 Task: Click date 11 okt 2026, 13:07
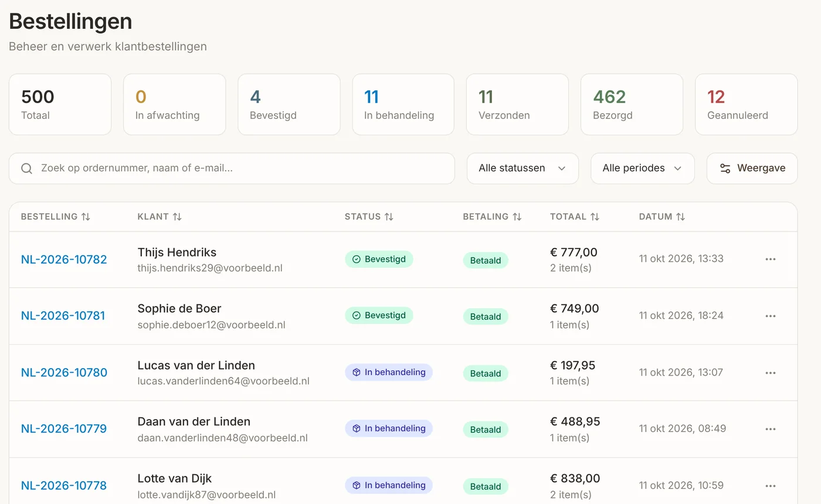coord(681,372)
